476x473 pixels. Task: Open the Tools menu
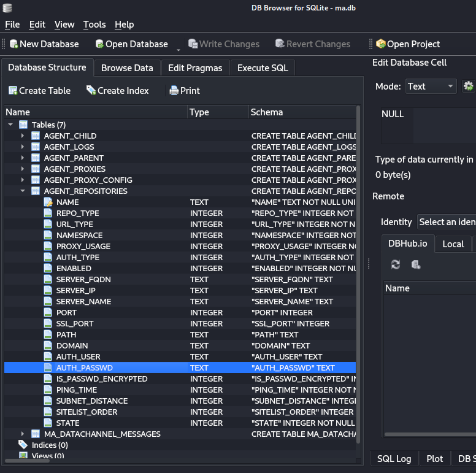tap(94, 25)
